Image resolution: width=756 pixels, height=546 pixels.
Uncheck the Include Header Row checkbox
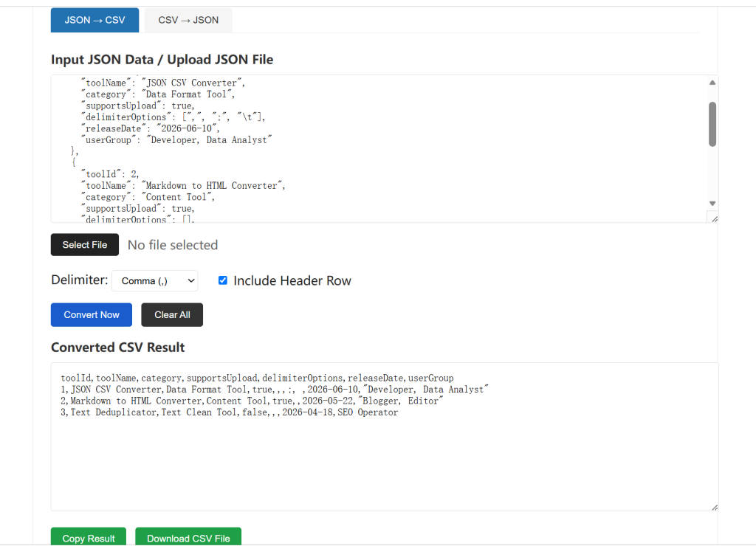(x=223, y=280)
